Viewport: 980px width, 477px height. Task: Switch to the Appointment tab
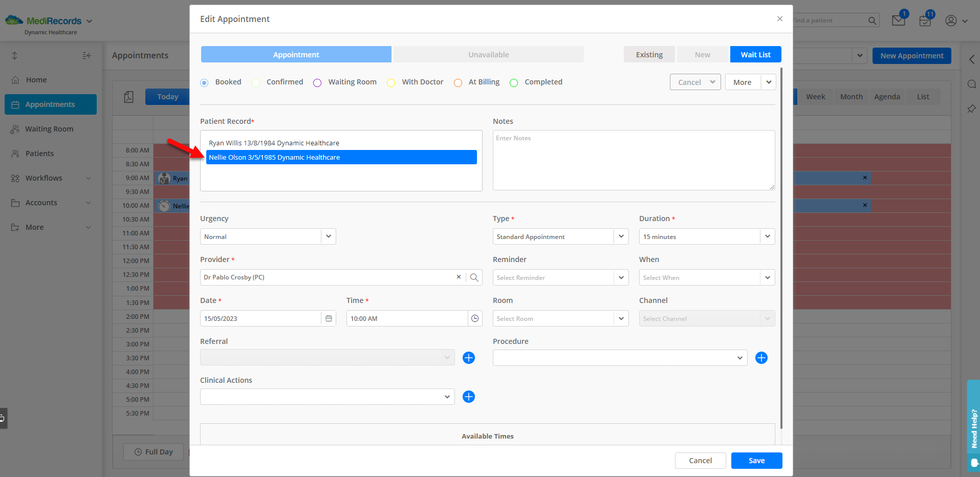click(x=296, y=54)
